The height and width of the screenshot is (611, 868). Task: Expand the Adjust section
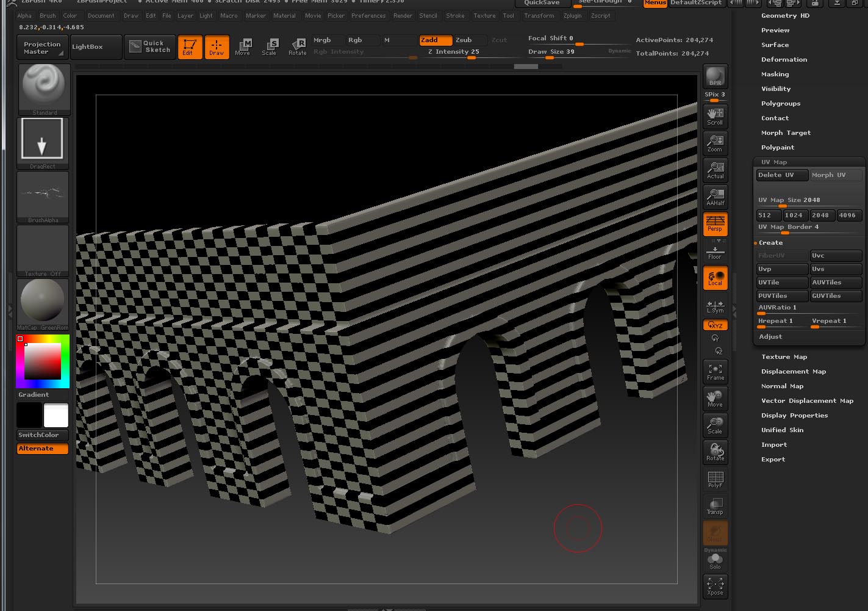click(x=770, y=336)
